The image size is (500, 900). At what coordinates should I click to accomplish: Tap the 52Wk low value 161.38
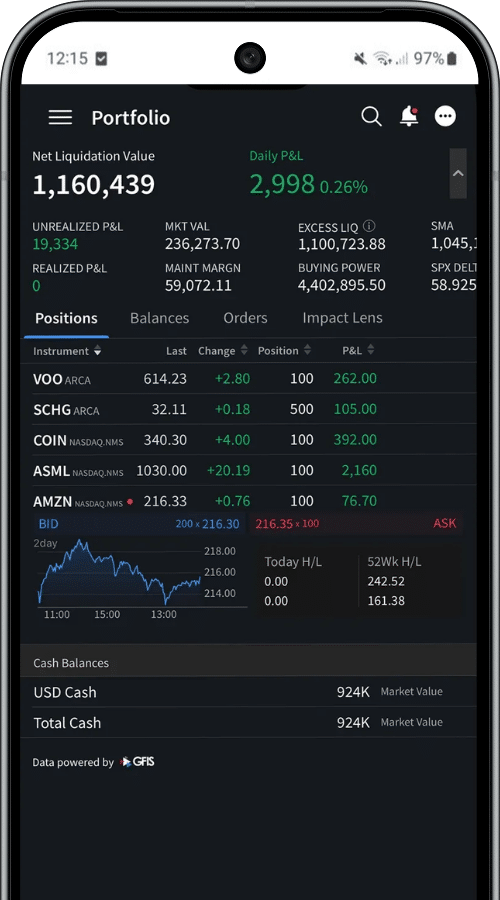click(386, 600)
